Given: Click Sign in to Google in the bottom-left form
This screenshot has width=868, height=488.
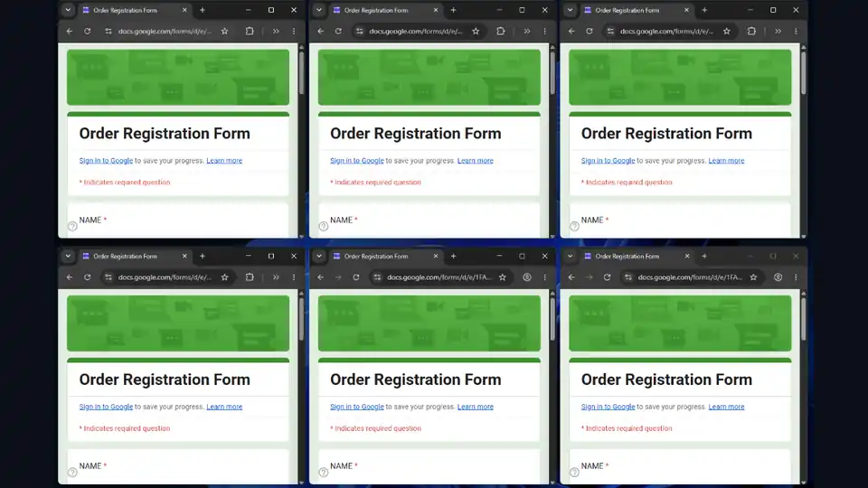Looking at the screenshot, I should point(106,407).
